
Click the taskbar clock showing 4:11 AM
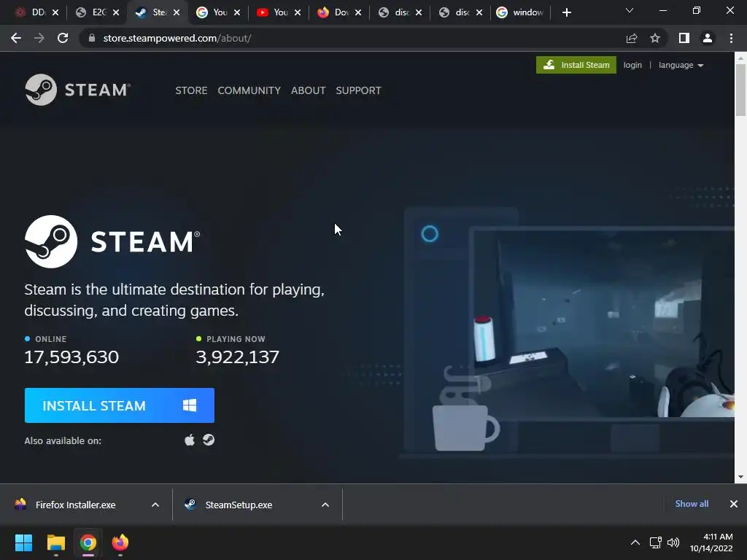coord(711,542)
